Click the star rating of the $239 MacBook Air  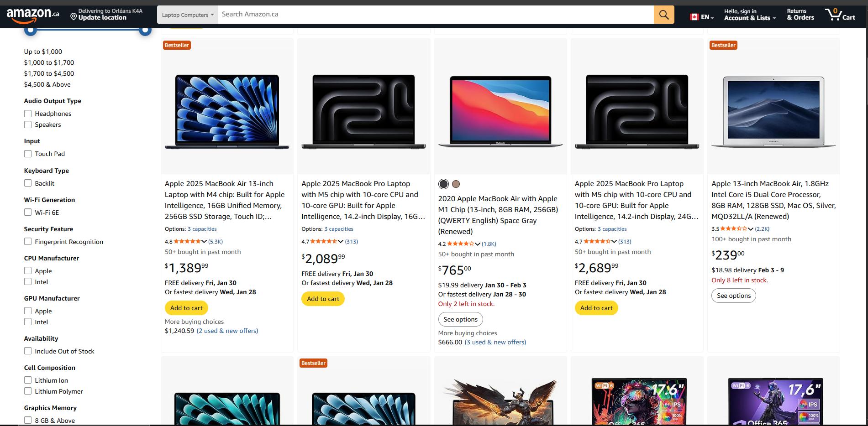pos(733,229)
